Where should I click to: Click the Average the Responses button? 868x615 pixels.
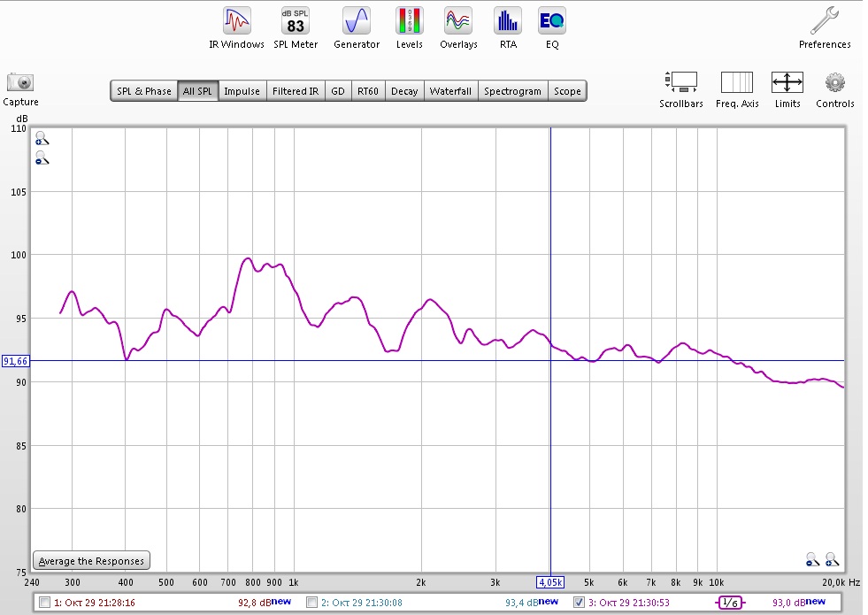(91, 561)
